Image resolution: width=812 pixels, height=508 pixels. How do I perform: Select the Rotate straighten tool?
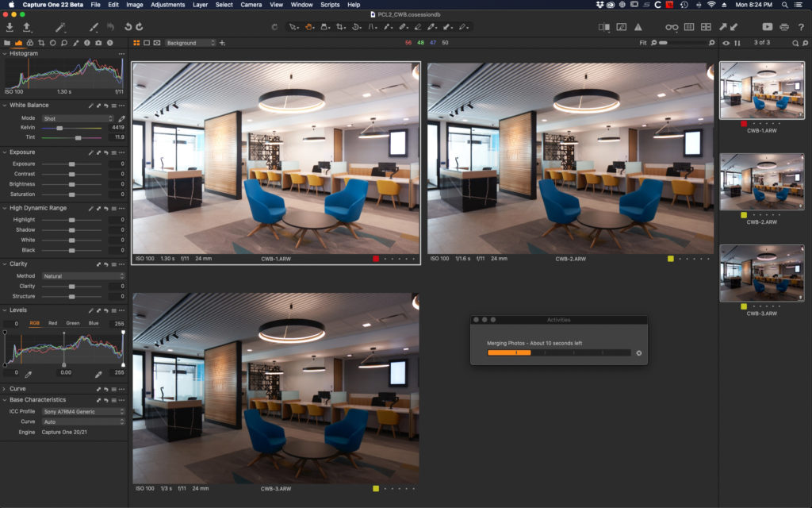[356, 27]
